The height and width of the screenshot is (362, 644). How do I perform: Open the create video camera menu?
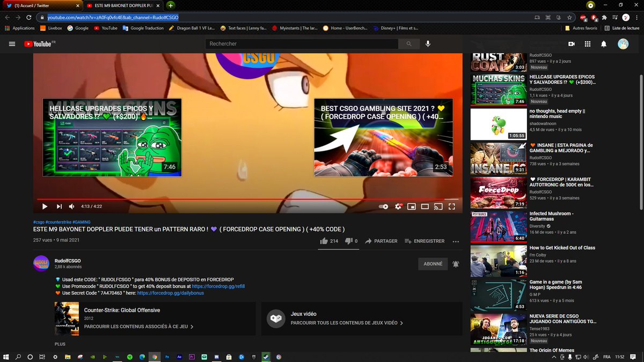[x=572, y=44]
